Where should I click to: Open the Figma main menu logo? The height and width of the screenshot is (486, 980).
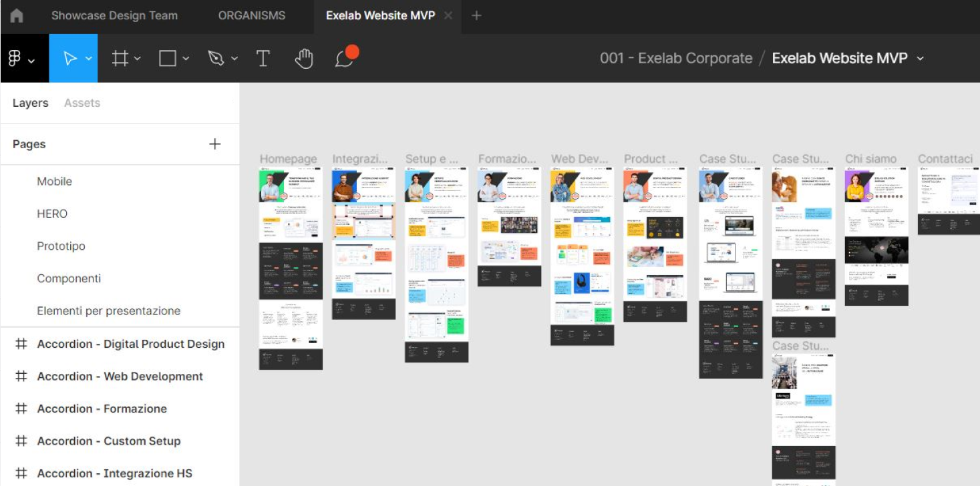click(15, 59)
